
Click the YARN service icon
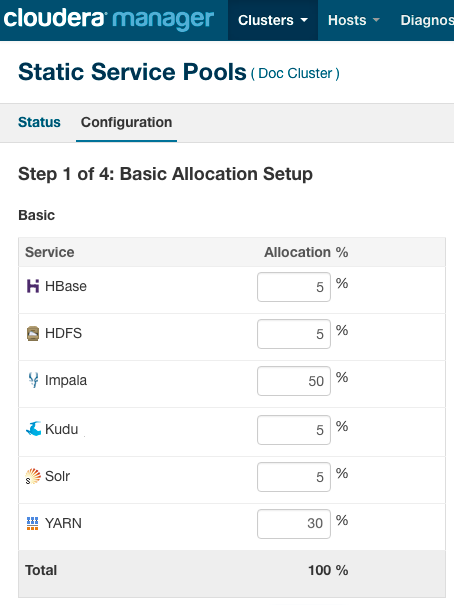[x=33, y=523]
